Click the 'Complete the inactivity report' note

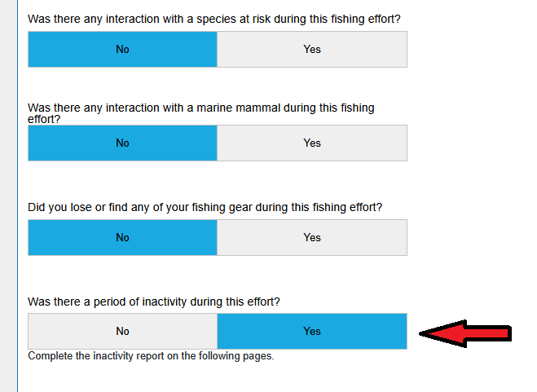pyautogui.click(x=150, y=356)
